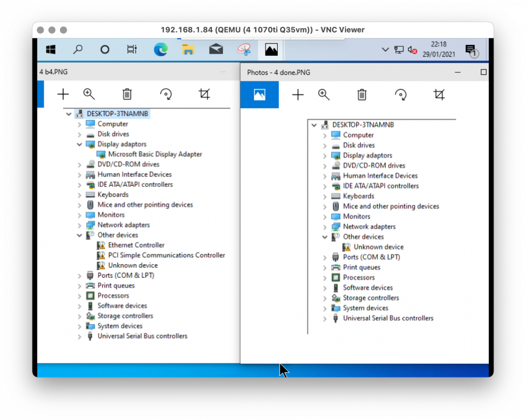Click Add to (+) in 4 b4.PNG window

(63, 94)
